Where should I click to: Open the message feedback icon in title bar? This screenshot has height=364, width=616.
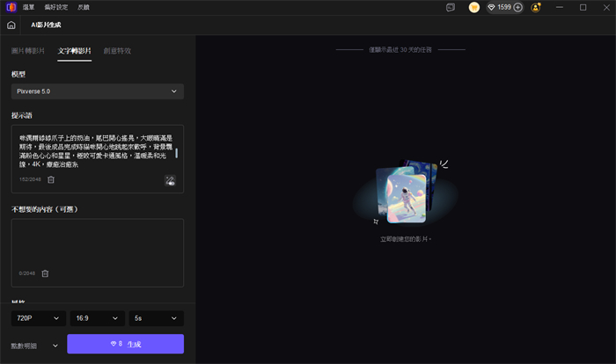point(451,7)
